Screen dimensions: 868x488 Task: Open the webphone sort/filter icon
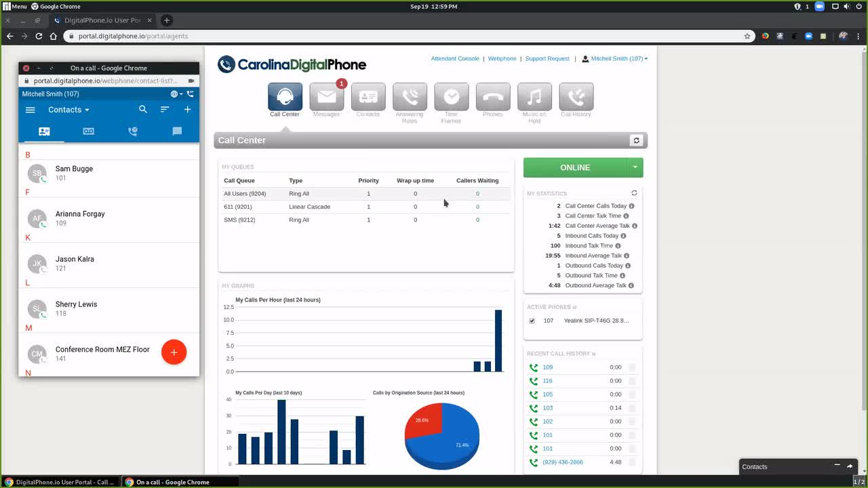pos(165,109)
